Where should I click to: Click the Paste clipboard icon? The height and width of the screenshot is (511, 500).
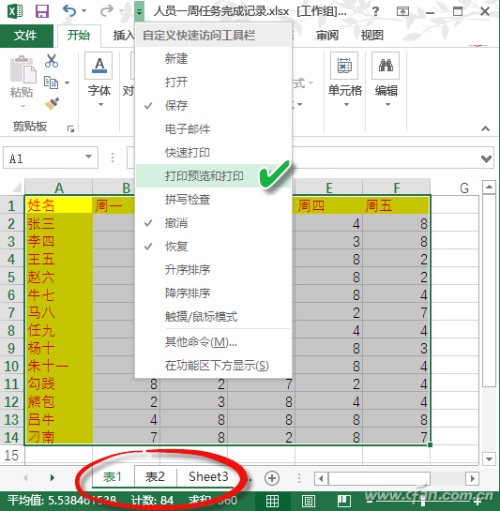23,69
